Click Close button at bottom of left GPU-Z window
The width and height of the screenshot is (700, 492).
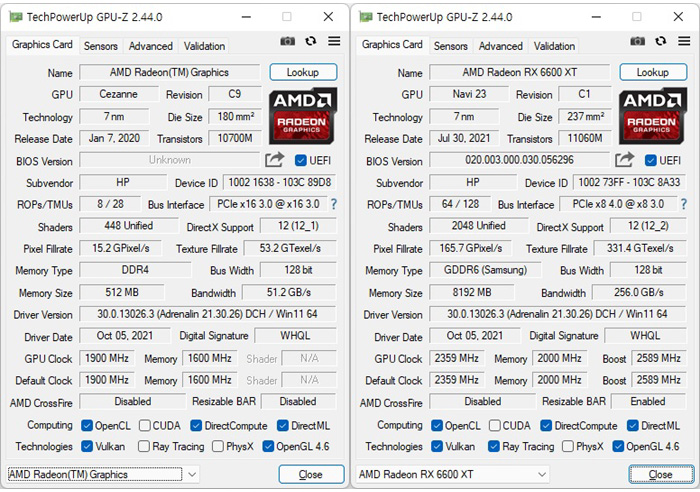point(310,474)
